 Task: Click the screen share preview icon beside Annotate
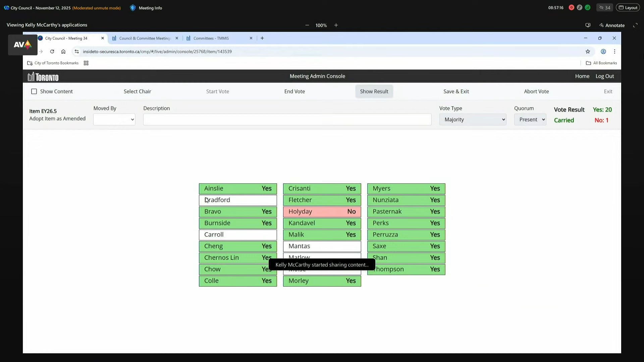coord(588,25)
